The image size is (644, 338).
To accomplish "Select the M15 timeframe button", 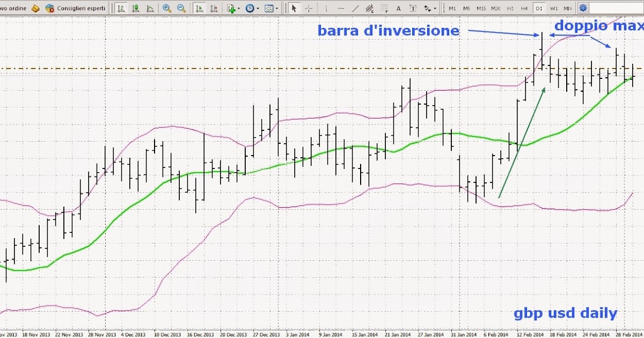I will click(481, 8).
